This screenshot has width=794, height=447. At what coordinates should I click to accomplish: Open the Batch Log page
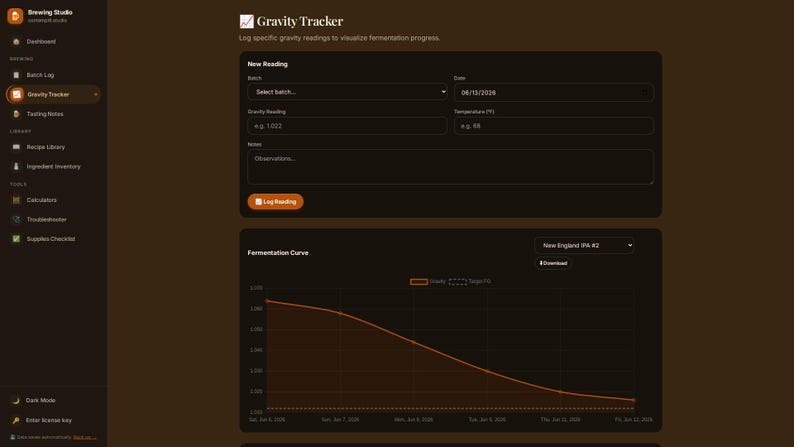pyautogui.click(x=53, y=75)
